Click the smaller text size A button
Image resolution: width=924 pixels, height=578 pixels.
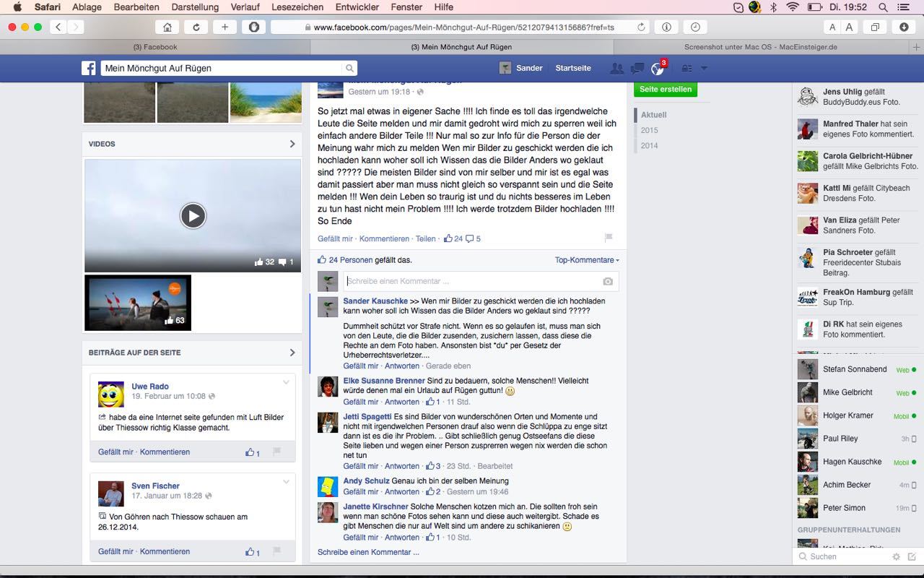tap(832, 27)
